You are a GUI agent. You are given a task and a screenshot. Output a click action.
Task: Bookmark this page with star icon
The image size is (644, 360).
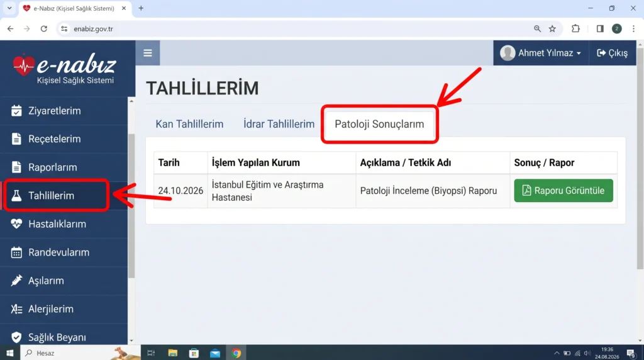point(552,29)
